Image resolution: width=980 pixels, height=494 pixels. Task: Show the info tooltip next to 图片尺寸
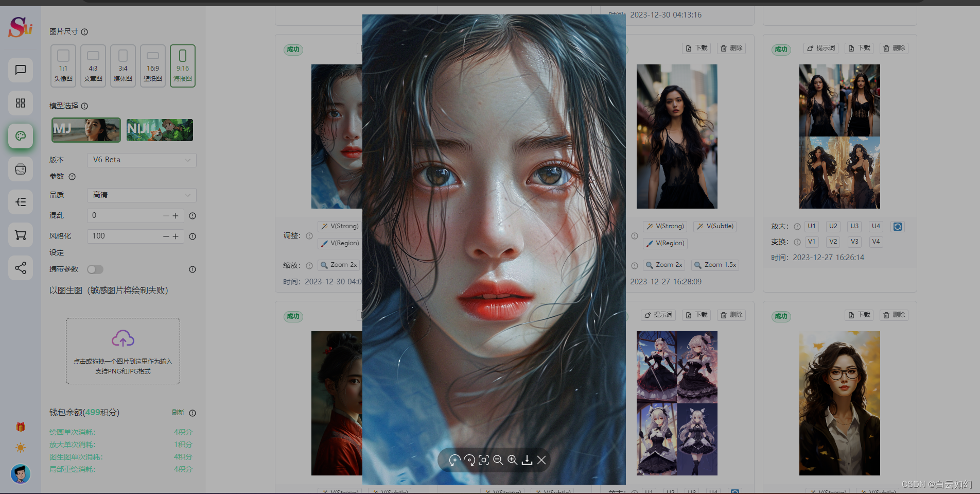click(84, 32)
